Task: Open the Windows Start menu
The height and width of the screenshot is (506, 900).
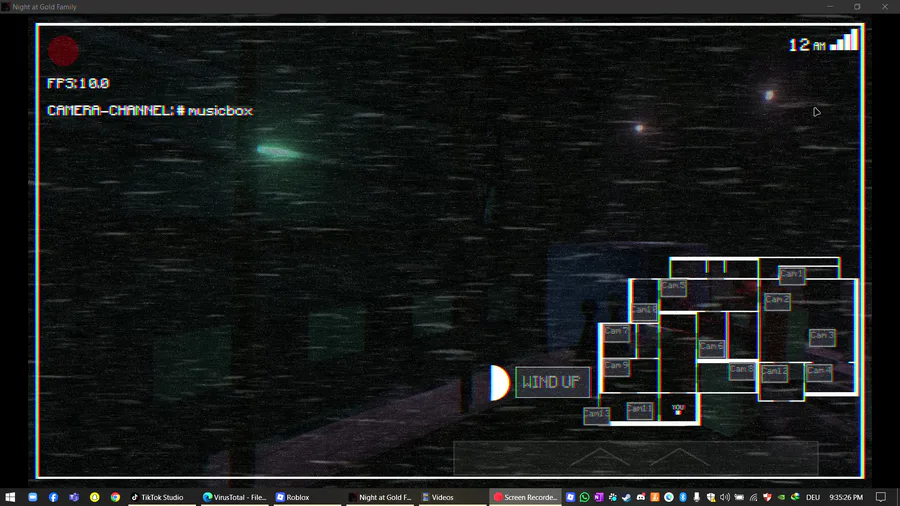Action: coord(10,497)
